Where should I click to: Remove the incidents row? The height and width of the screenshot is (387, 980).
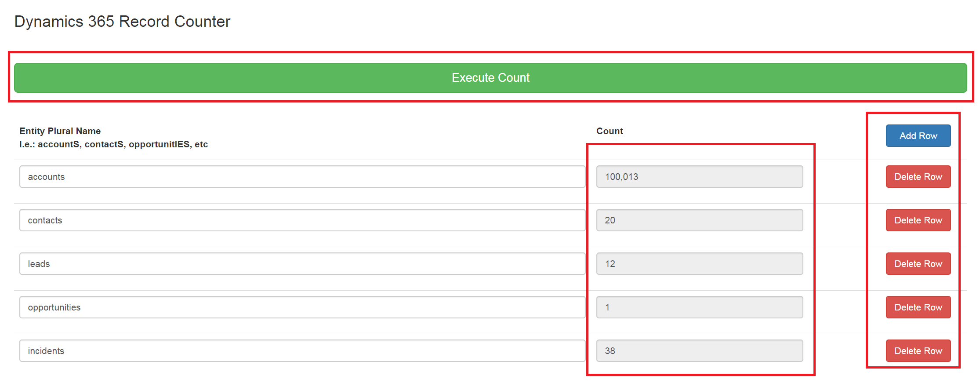coord(918,351)
